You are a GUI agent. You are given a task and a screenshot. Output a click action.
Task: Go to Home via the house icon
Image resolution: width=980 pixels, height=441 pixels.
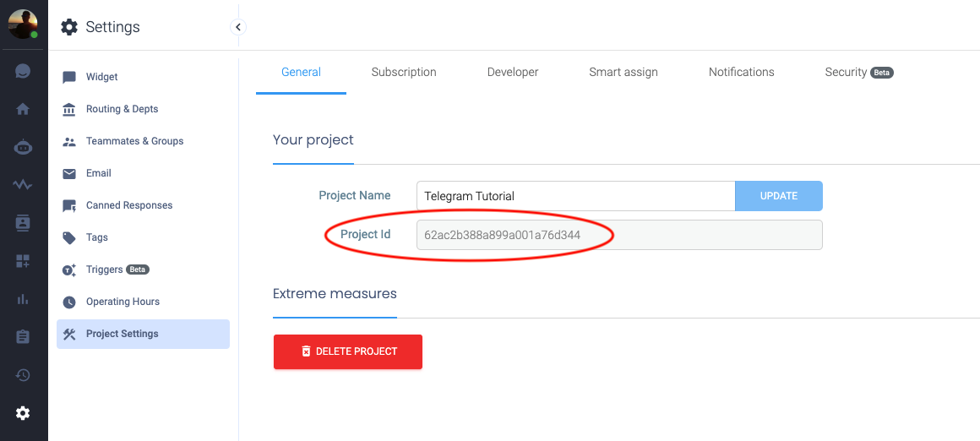[23, 109]
